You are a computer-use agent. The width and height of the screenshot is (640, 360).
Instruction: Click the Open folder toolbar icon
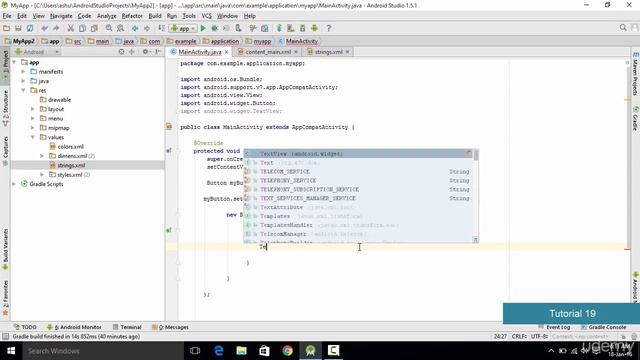click(x=6, y=28)
